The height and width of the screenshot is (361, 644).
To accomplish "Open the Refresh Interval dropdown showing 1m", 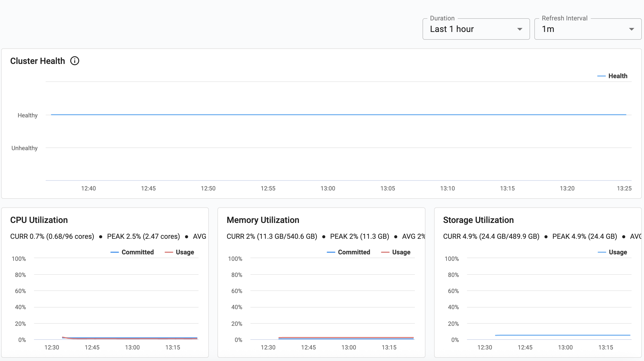I will tap(588, 29).
